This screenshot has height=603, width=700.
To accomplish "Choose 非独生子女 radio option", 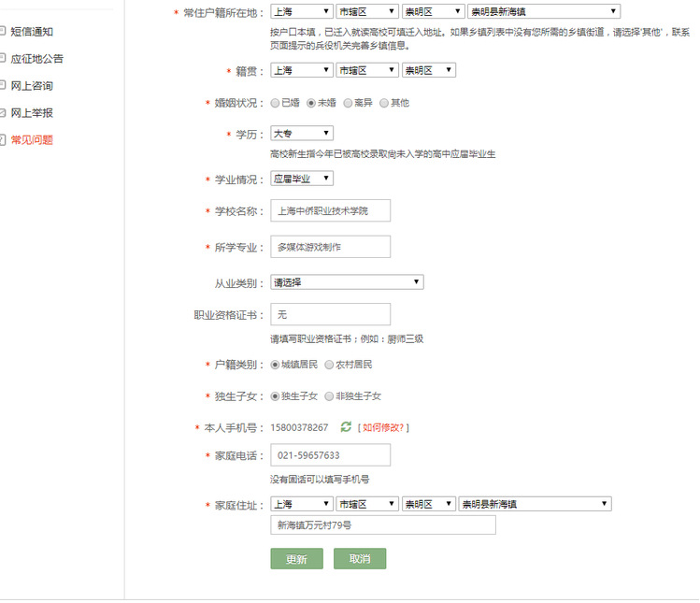I will (x=329, y=396).
